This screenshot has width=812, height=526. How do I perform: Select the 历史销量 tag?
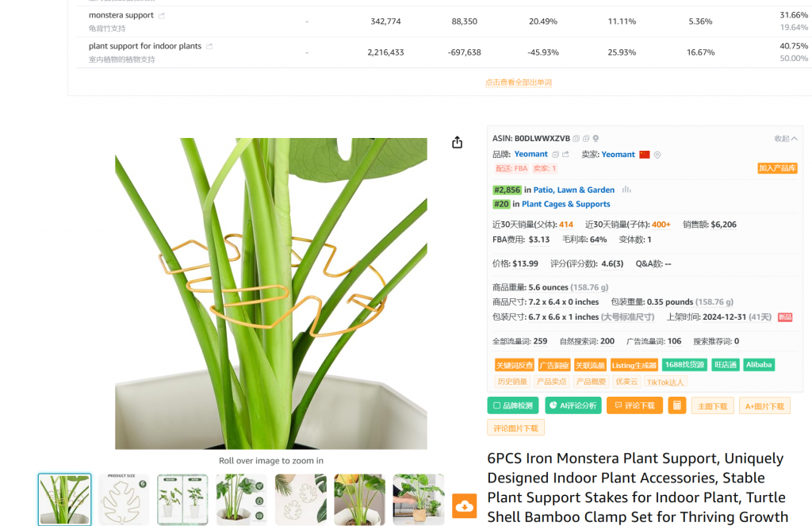pos(512,382)
